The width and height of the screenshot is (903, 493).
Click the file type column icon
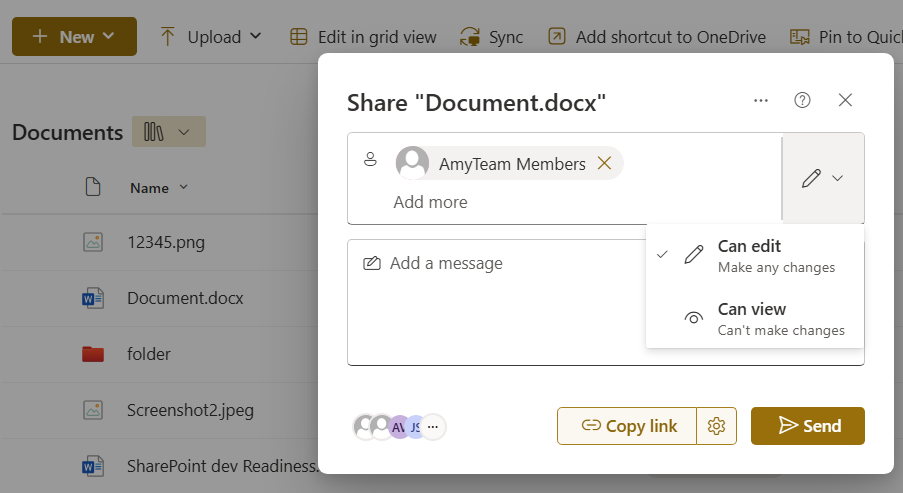pyautogui.click(x=93, y=187)
